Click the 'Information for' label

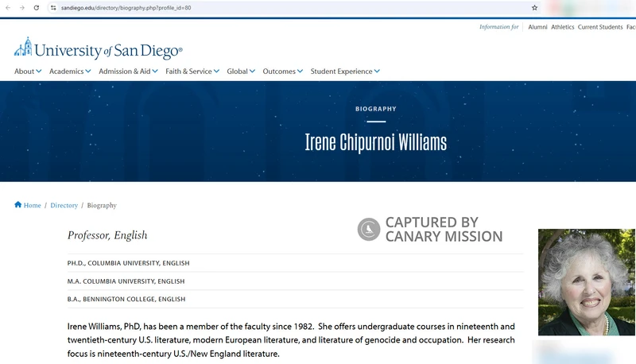coord(499,27)
